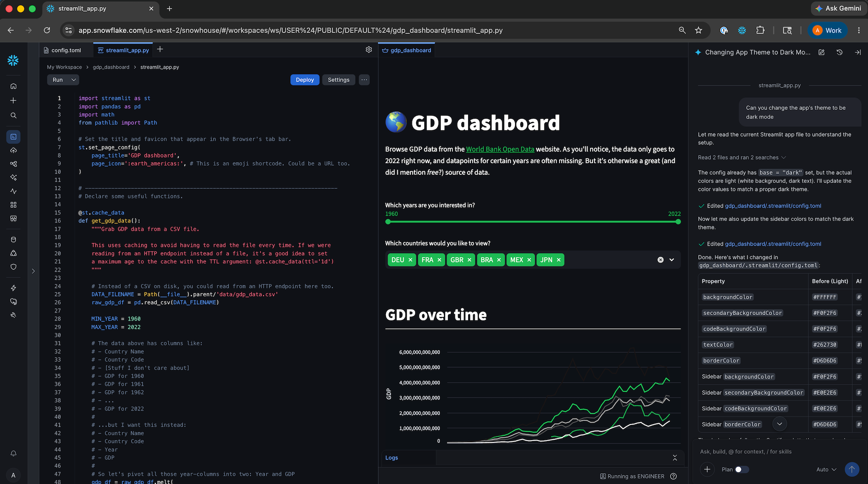
Task: Select the streamlit_app.py editor tab
Action: pos(123,50)
